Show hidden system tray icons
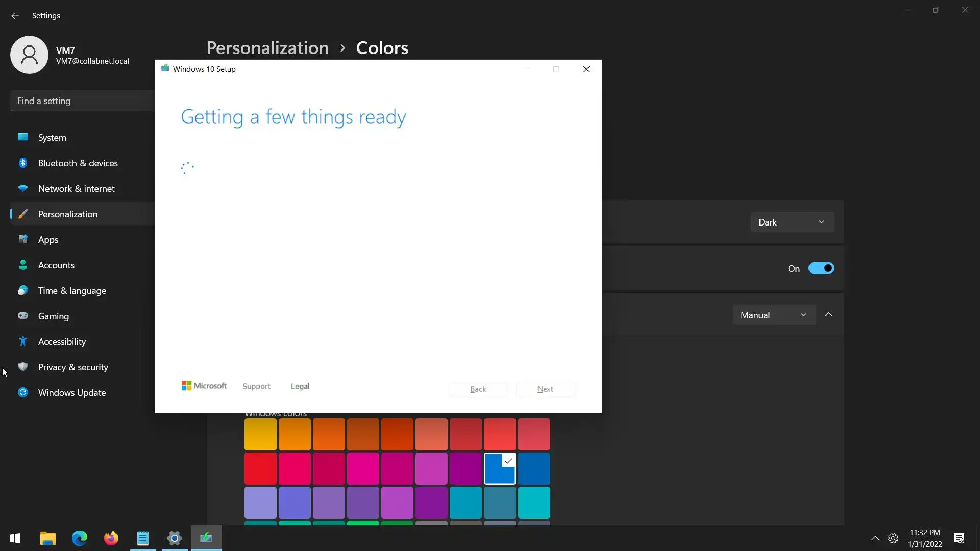Image resolution: width=980 pixels, height=551 pixels. pyautogui.click(x=875, y=538)
